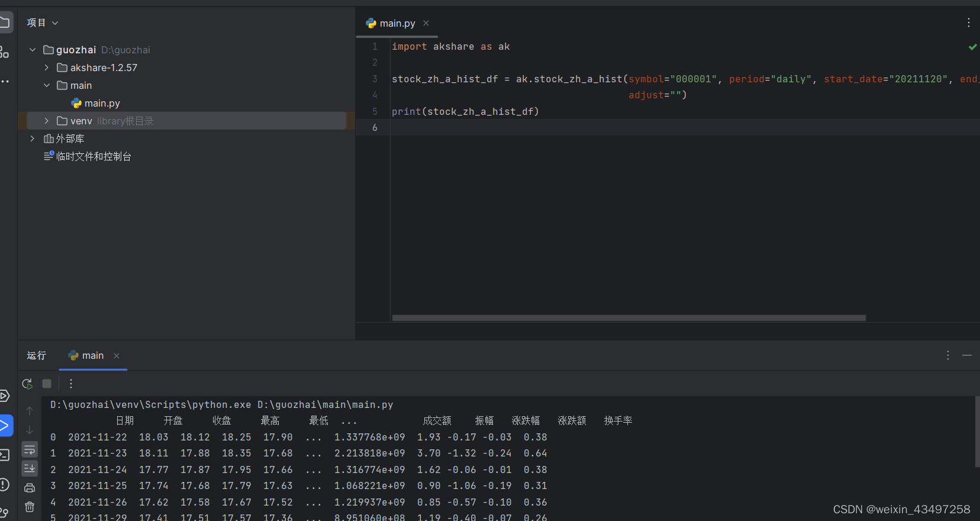
Task: Select the venv library root folder
Action: point(186,121)
